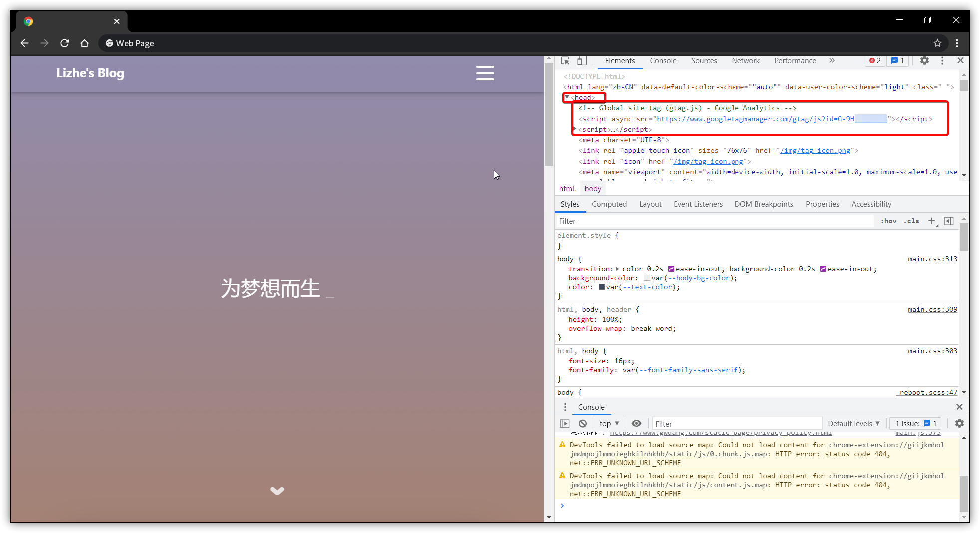Open the Properties tab

point(822,204)
